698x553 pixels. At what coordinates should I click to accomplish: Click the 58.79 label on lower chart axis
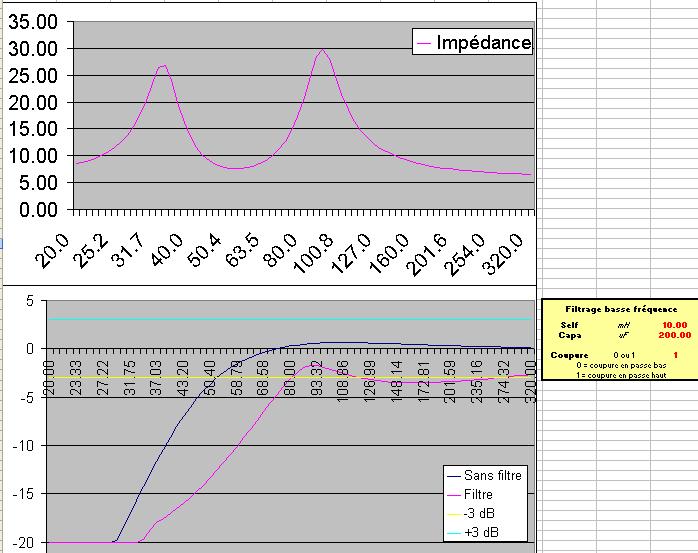coord(237,378)
